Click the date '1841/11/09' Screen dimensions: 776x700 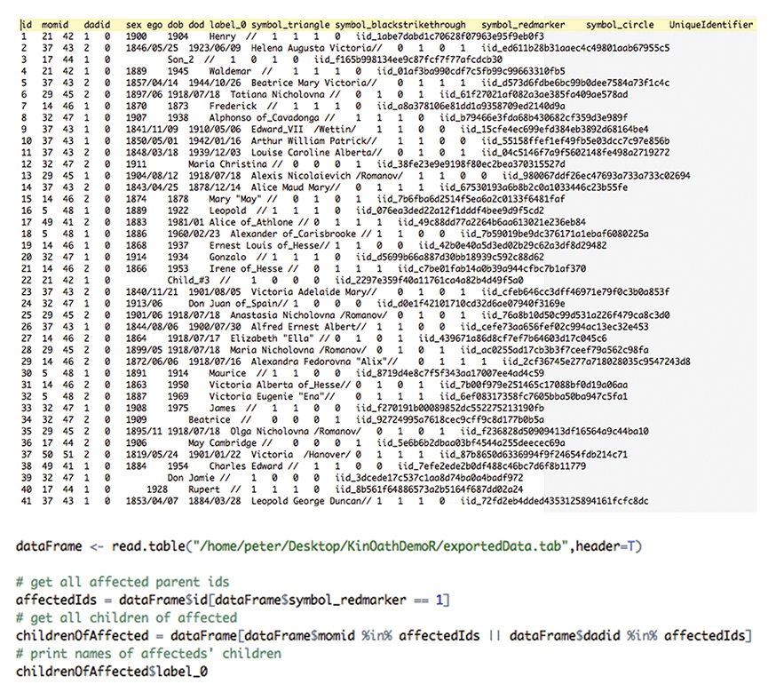coord(152,129)
